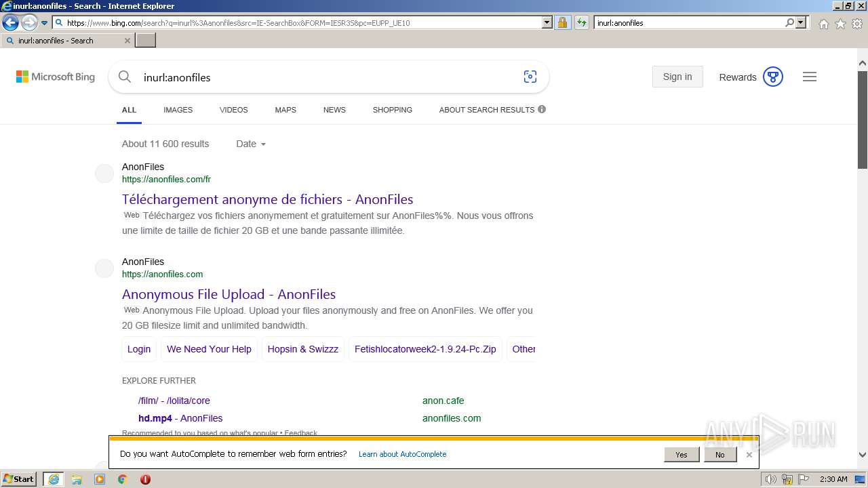Expand the Date filter dropdown
868x488 pixels.
pyautogui.click(x=251, y=144)
